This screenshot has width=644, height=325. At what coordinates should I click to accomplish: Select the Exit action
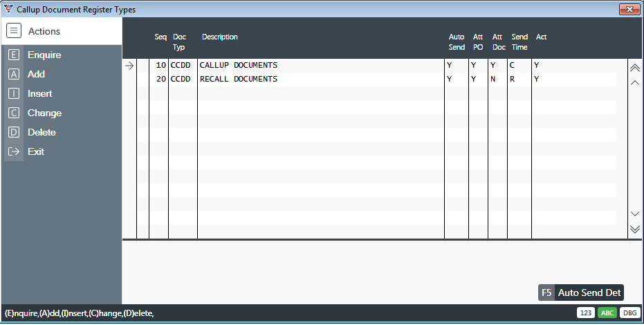[x=36, y=151]
